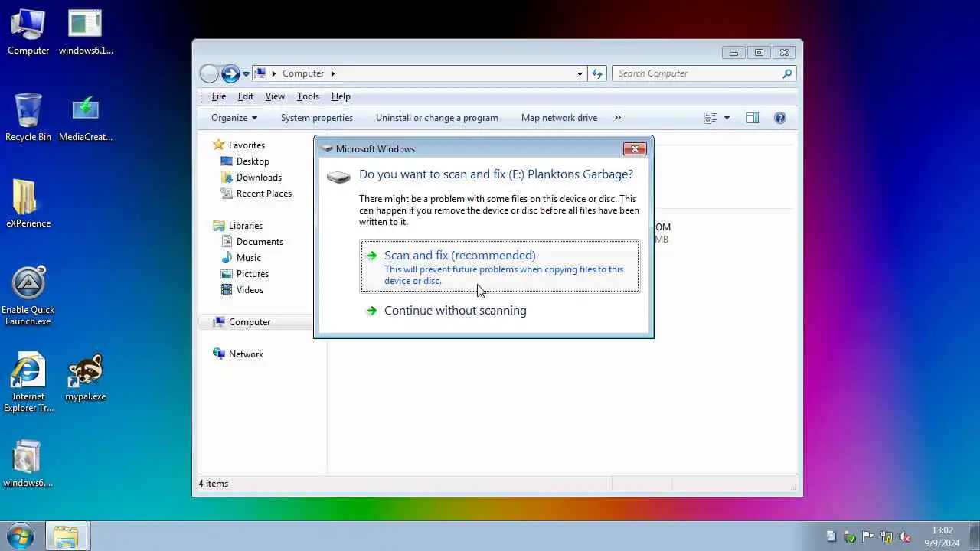Click Map network drive
The height and width of the screenshot is (551, 980).
click(559, 118)
